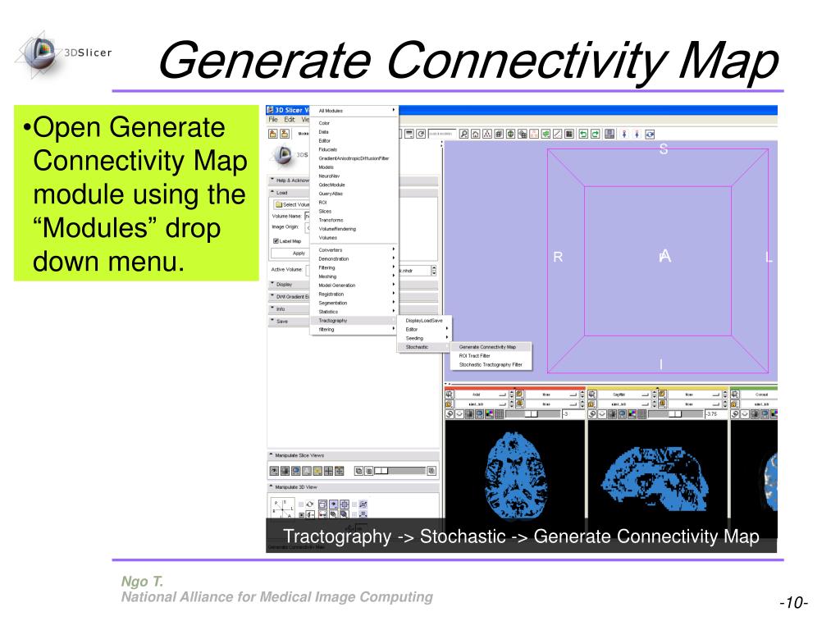Click the color palette icon in Axial slice viewer
Image resolution: width=840 pixels, height=630 pixels.
tap(489, 414)
